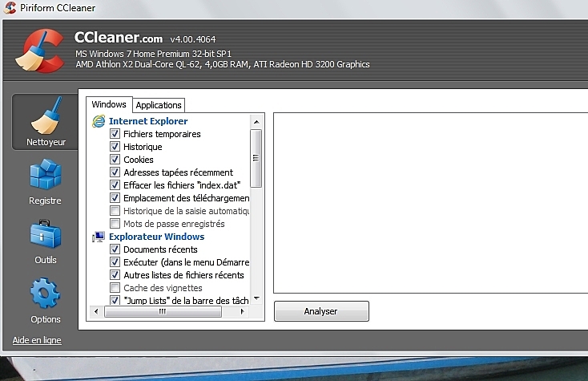Screen dimensions: 588x381
Task: Open the Nettoyeur broom section
Action: (46, 122)
